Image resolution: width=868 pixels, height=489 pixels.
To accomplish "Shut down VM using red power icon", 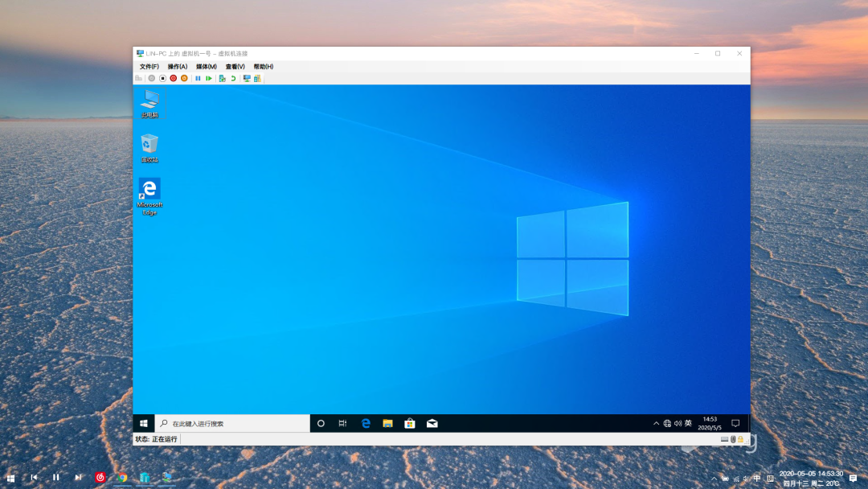I will tap(174, 79).
